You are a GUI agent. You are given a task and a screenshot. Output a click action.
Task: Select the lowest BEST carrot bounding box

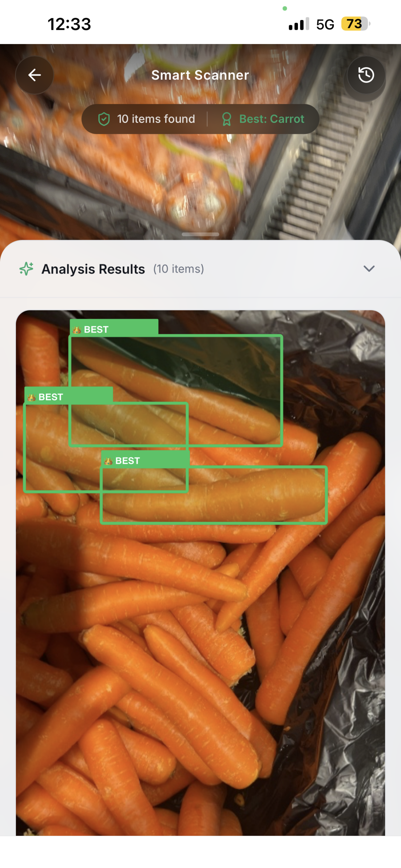(214, 495)
